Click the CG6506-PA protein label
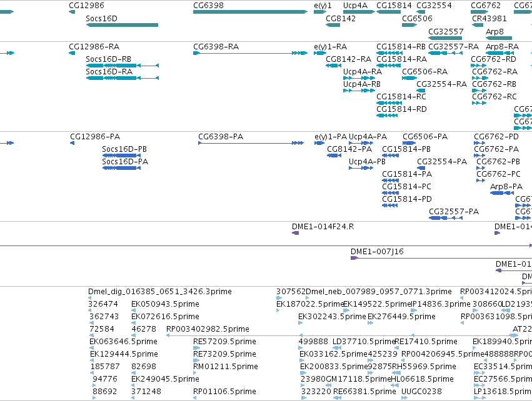532x401 pixels. coord(425,137)
